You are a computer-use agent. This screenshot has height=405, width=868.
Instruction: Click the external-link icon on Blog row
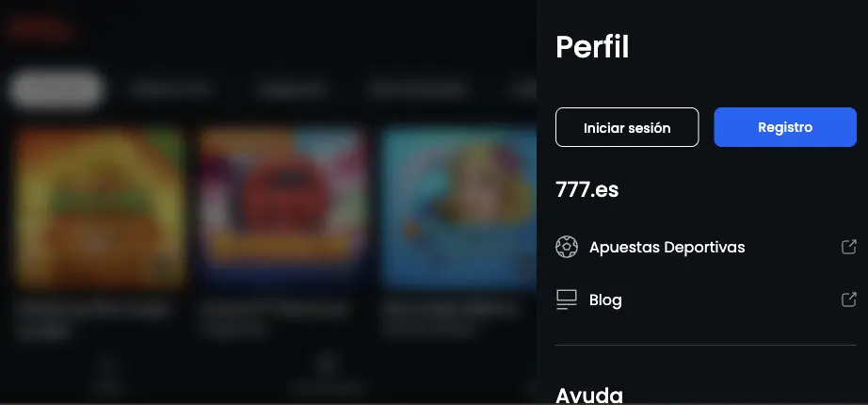pyautogui.click(x=848, y=300)
